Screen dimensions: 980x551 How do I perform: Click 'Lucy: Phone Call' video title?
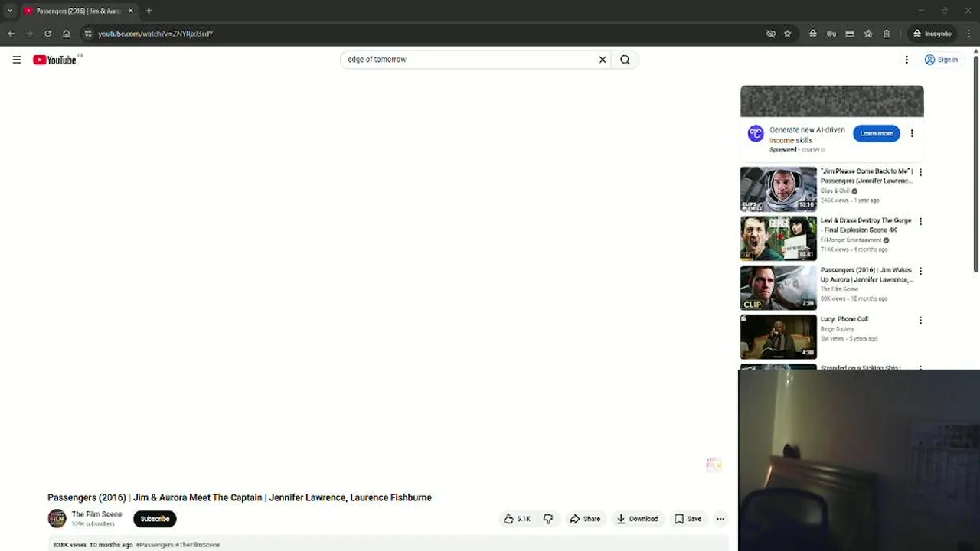coord(844,319)
